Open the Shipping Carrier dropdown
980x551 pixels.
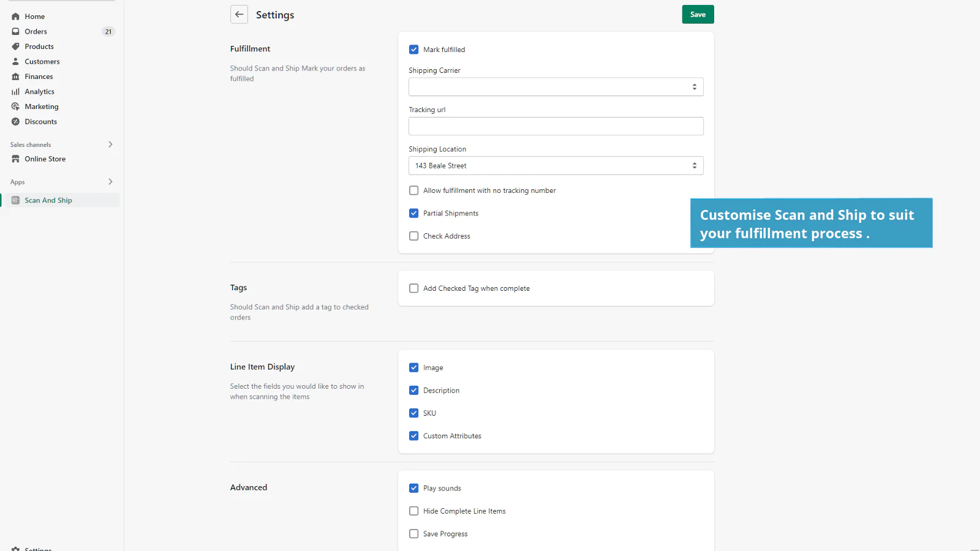coord(556,87)
